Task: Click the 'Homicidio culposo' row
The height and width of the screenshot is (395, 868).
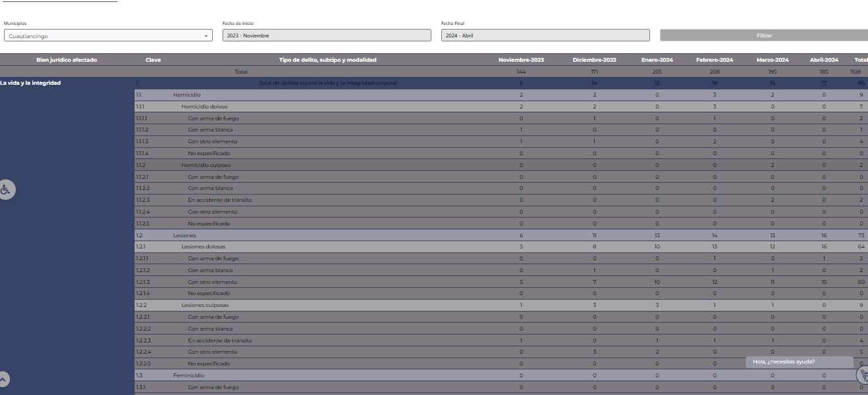Action: 206,165
